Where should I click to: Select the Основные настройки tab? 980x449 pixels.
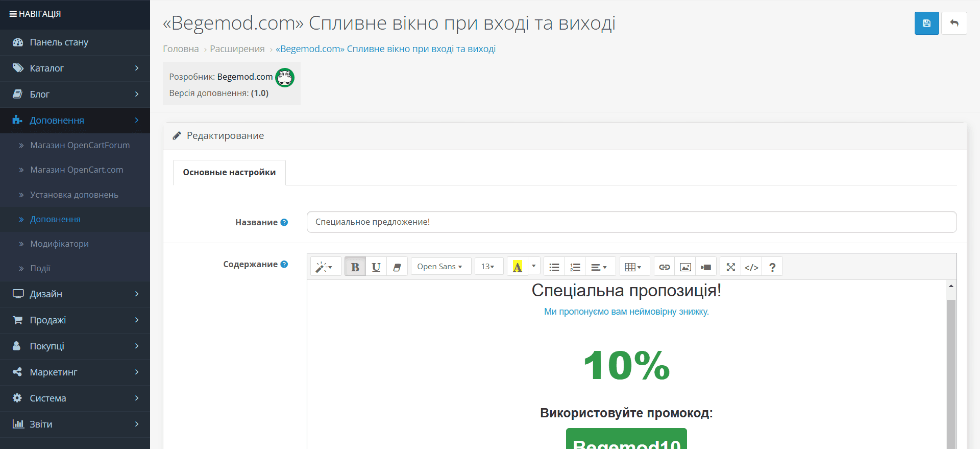pyautogui.click(x=230, y=173)
